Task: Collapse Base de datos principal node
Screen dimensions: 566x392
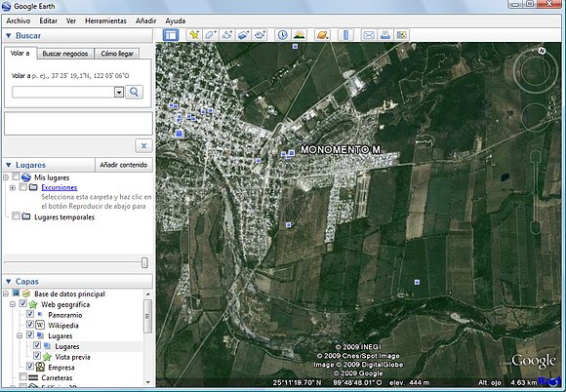Action: [x=6, y=294]
